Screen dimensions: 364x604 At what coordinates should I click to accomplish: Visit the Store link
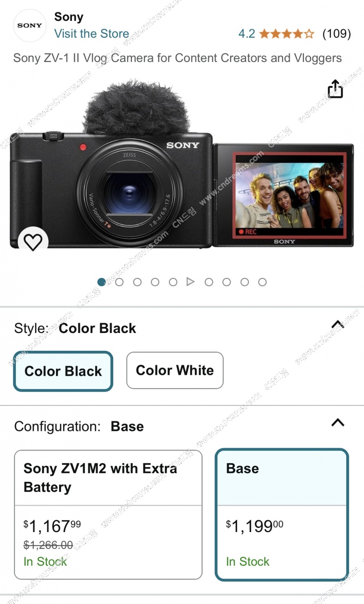click(x=91, y=34)
